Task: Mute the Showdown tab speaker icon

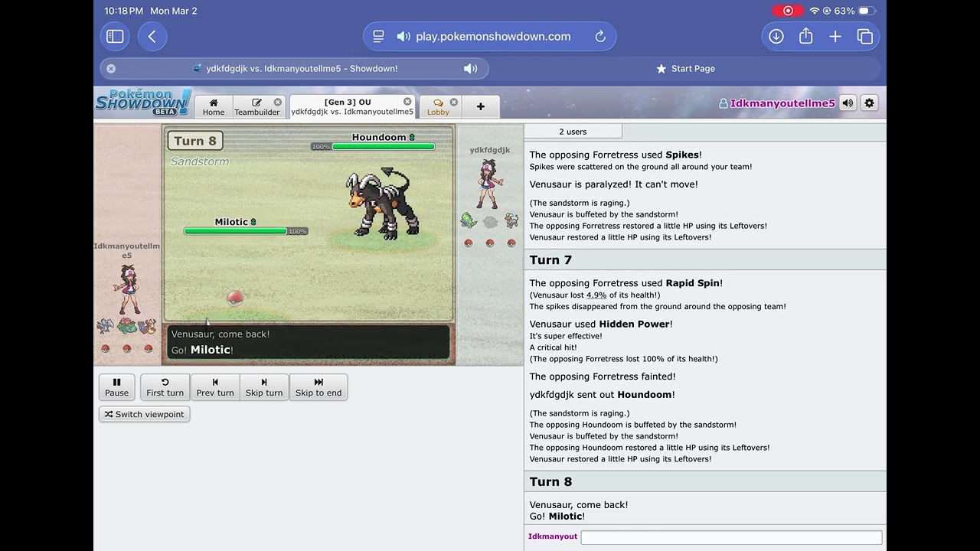Action: click(x=471, y=68)
